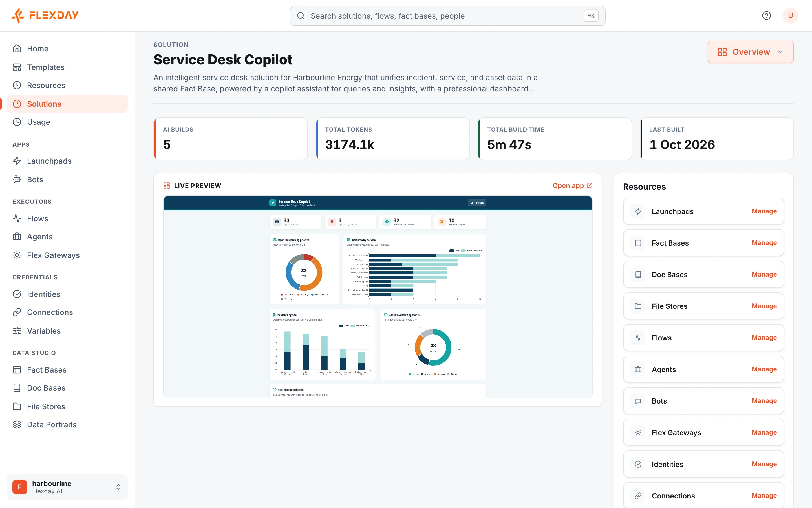Image resolution: width=812 pixels, height=508 pixels.
Task: Click Manage for Fact Bases resource
Action: pyautogui.click(x=764, y=243)
